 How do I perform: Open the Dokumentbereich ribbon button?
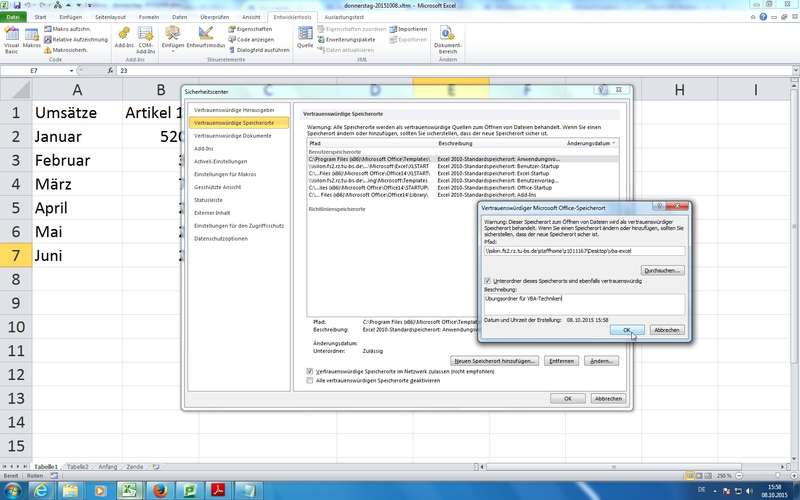click(x=447, y=40)
